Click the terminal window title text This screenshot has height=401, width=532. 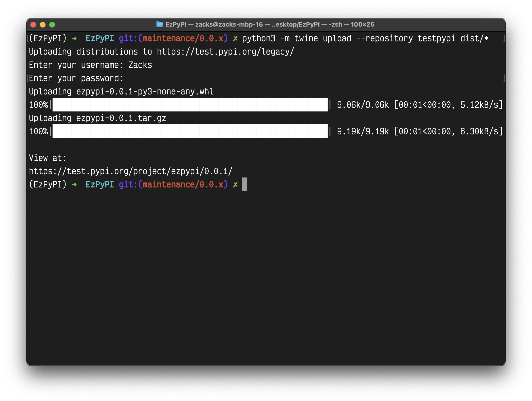(x=270, y=24)
